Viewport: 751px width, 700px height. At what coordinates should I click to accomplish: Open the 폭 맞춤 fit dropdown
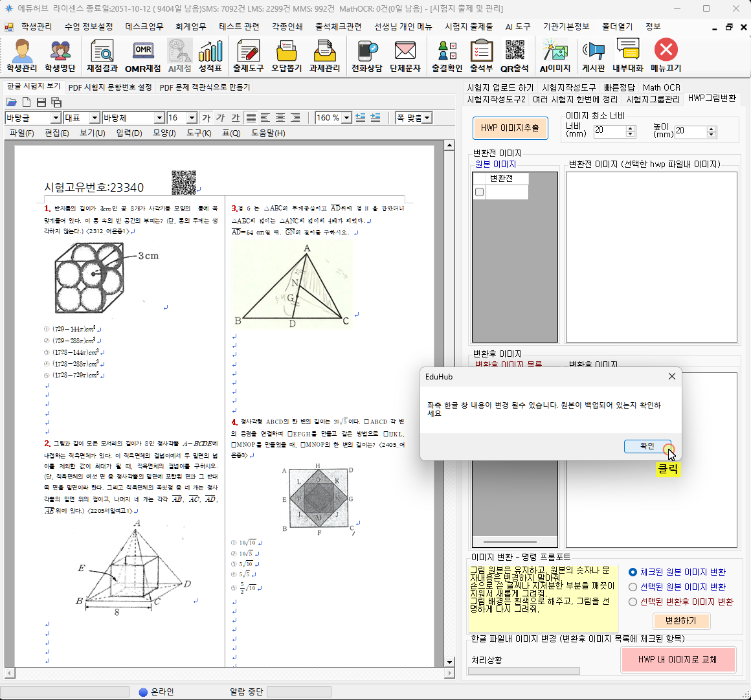pos(427,118)
